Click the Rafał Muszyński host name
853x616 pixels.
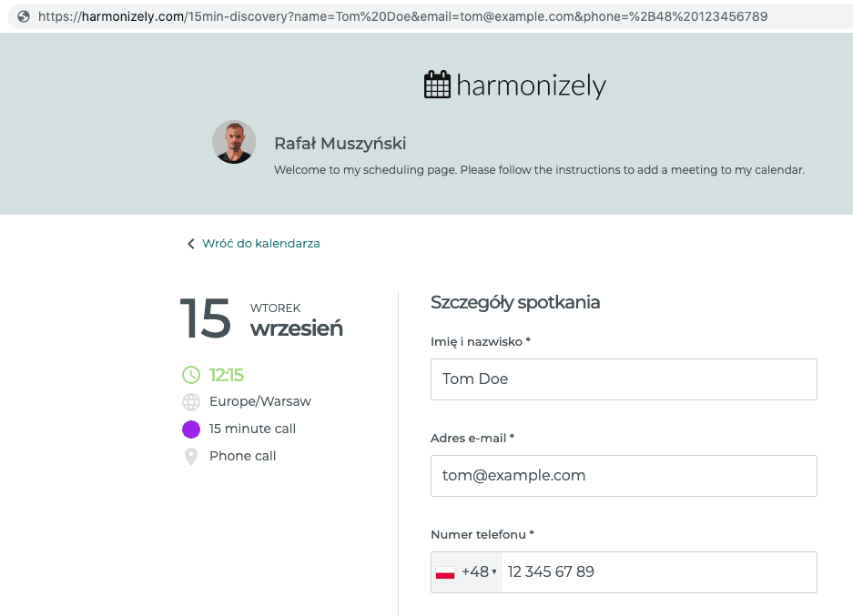pyautogui.click(x=340, y=144)
